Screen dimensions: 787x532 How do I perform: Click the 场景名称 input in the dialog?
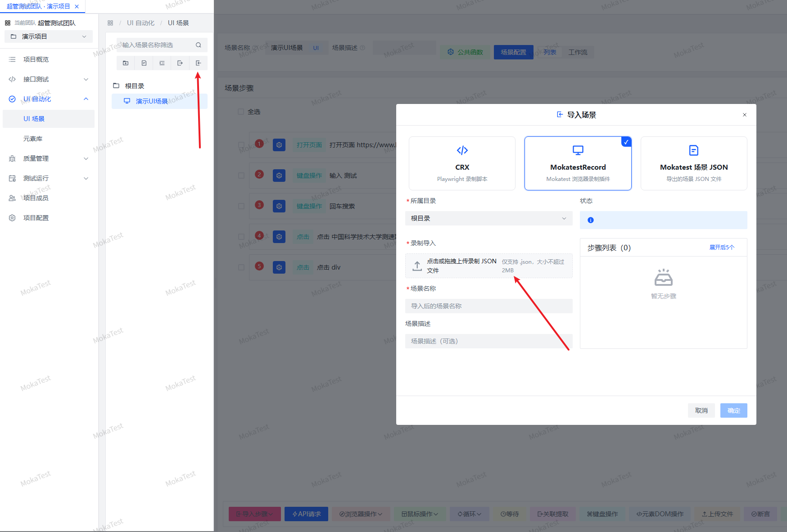tap(489, 306)
